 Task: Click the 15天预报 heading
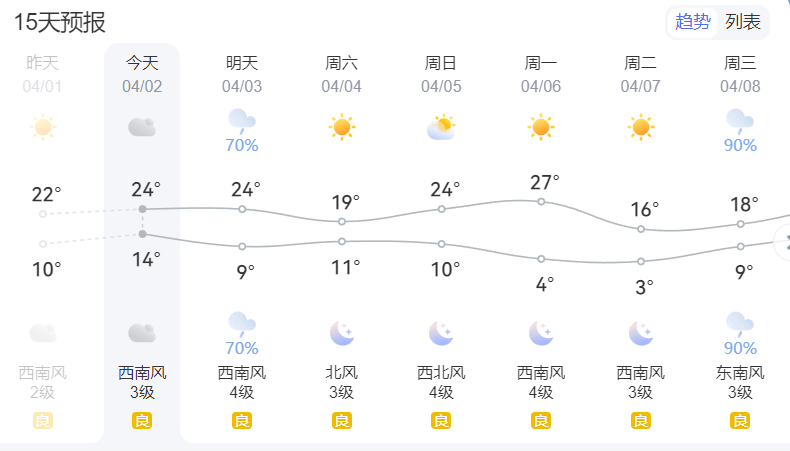click(x=60, y=22)
